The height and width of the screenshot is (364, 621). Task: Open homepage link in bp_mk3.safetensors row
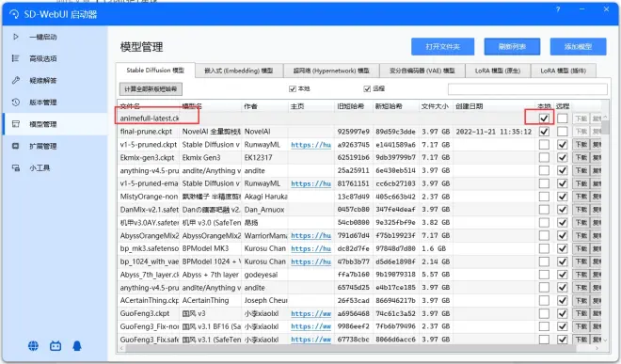[310, 248]
